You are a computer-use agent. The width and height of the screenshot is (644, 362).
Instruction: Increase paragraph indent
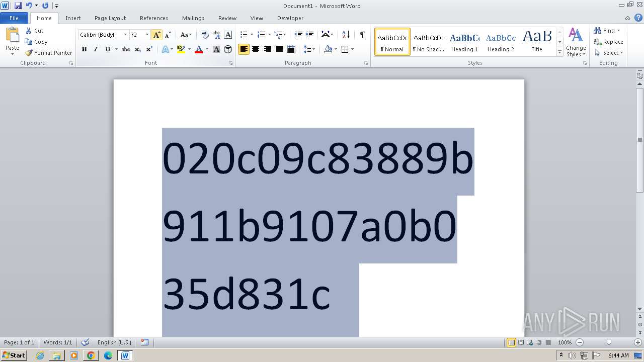pyautogui.click(x=310, y=35)
